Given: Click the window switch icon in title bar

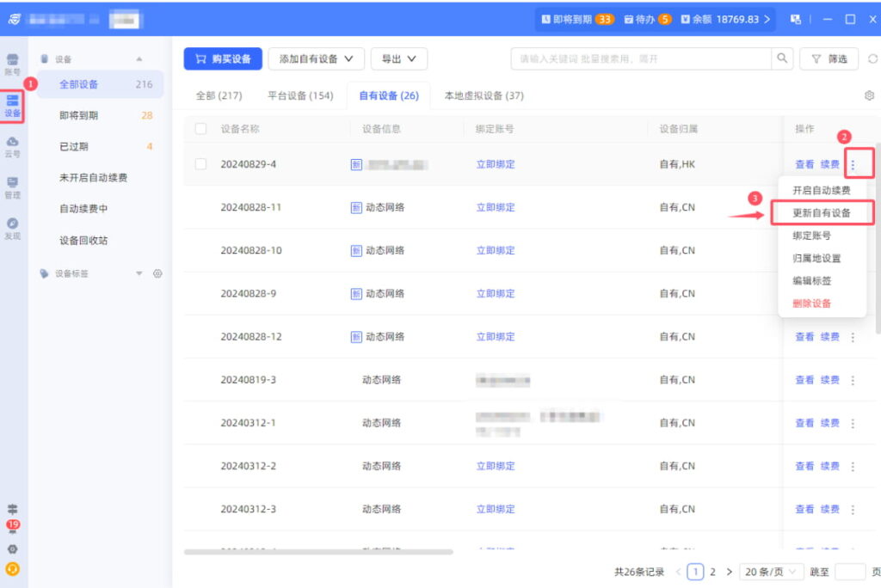Looking at the screenshot, I should pyautogui.click(x=796, y=19).
